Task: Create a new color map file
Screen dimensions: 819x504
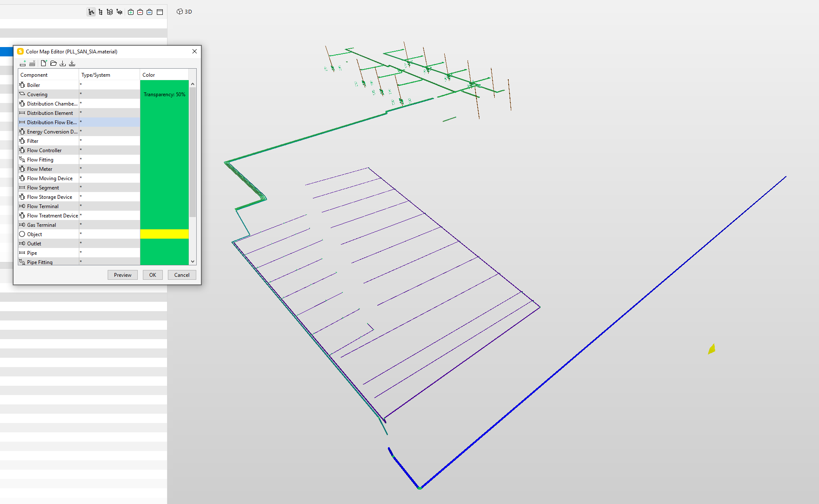Action: pyautogui.click(x=44, y=63)
